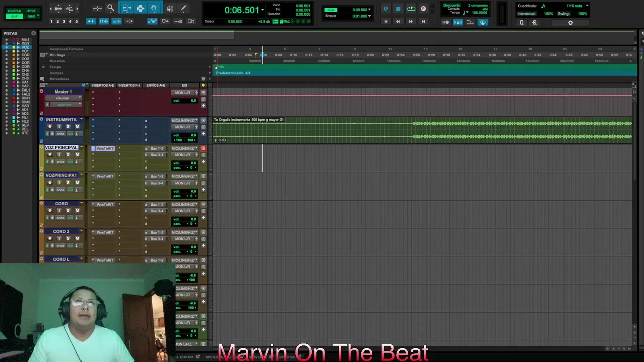Click the Online transport icon
The width and height of the screenshot is (644, 362).
click(386, 9)
